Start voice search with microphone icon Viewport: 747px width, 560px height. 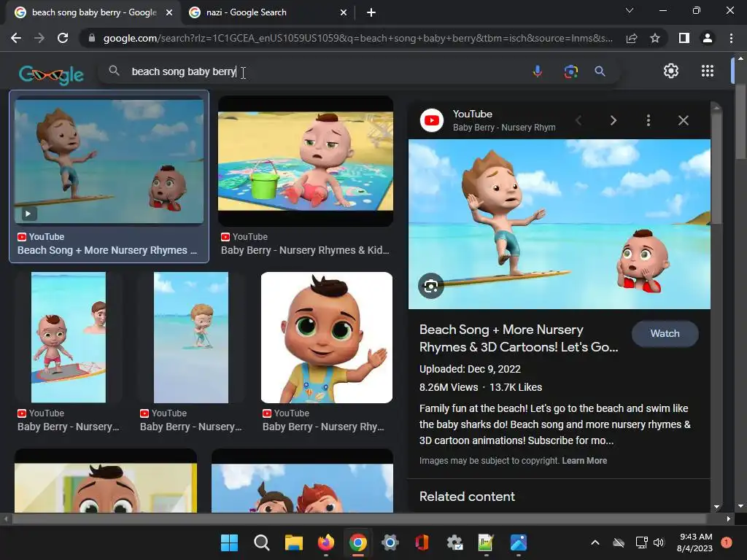pos(538,71)
